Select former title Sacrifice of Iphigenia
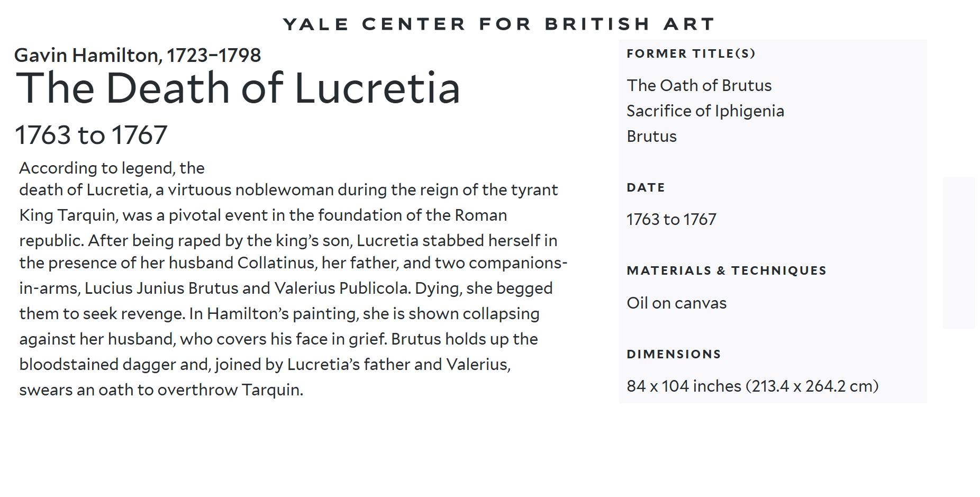The width and height of the screenshot is (980, 497). 705,111
